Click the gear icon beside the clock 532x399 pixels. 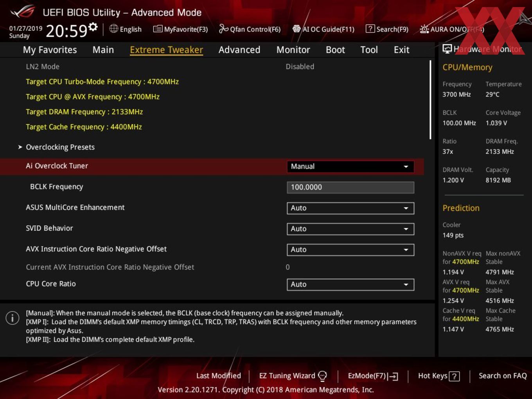click(93, 27)
